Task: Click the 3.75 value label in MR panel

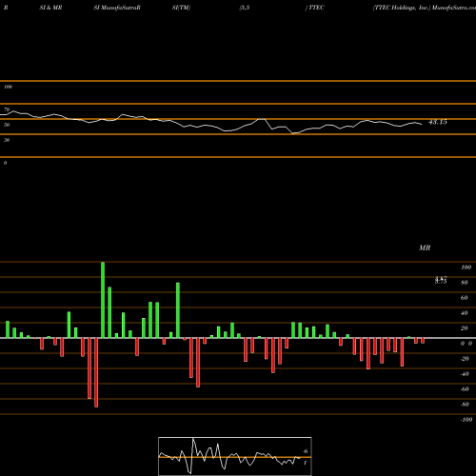Action: coord(441,282)
